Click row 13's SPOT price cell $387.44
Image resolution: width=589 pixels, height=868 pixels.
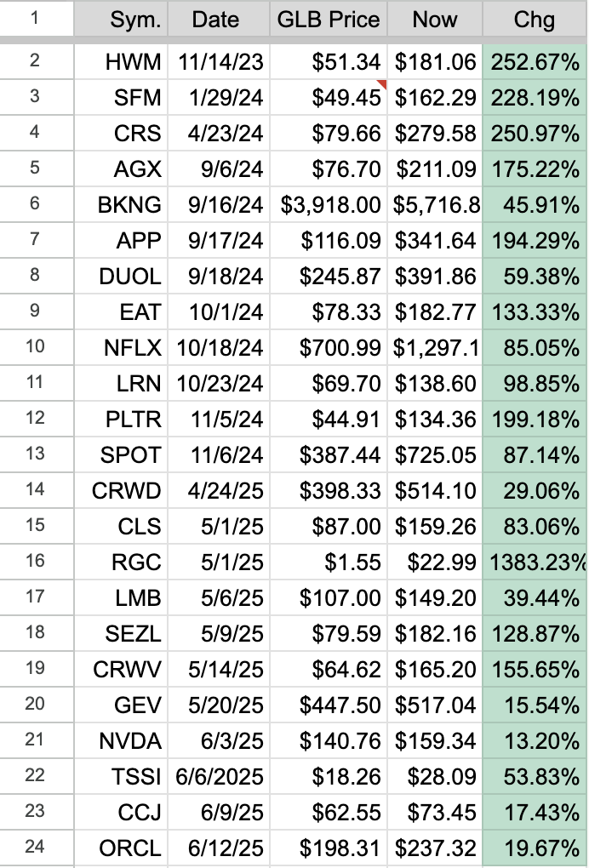point(329,454)
